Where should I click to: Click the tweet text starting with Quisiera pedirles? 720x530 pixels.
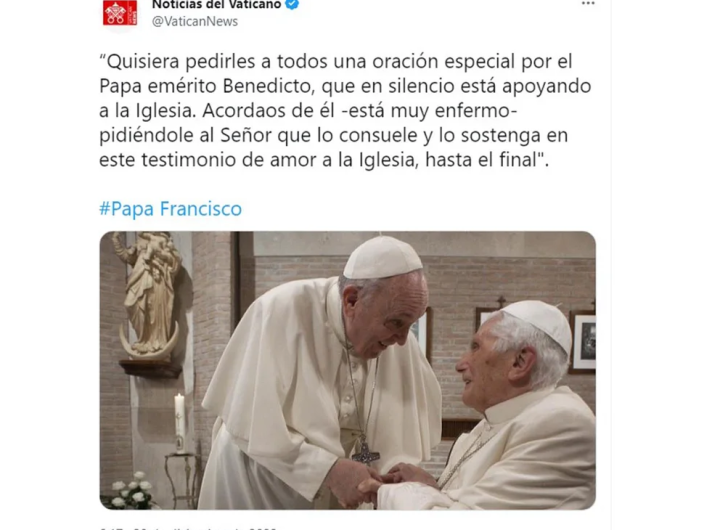click(345, 110)
